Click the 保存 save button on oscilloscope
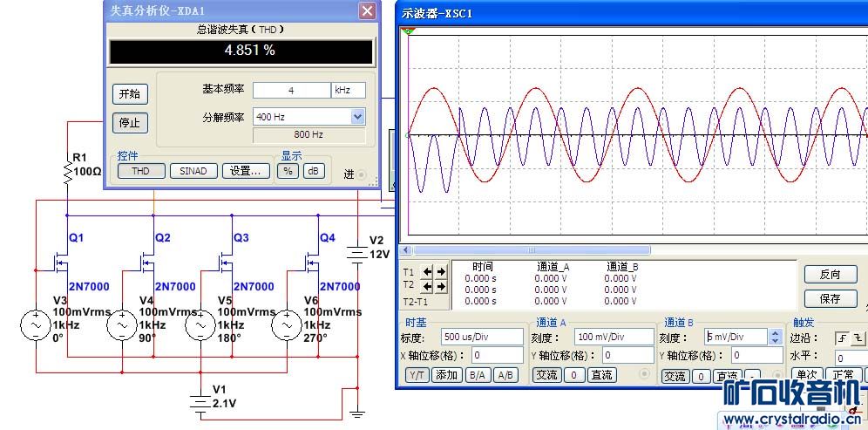 pos(830,298)
